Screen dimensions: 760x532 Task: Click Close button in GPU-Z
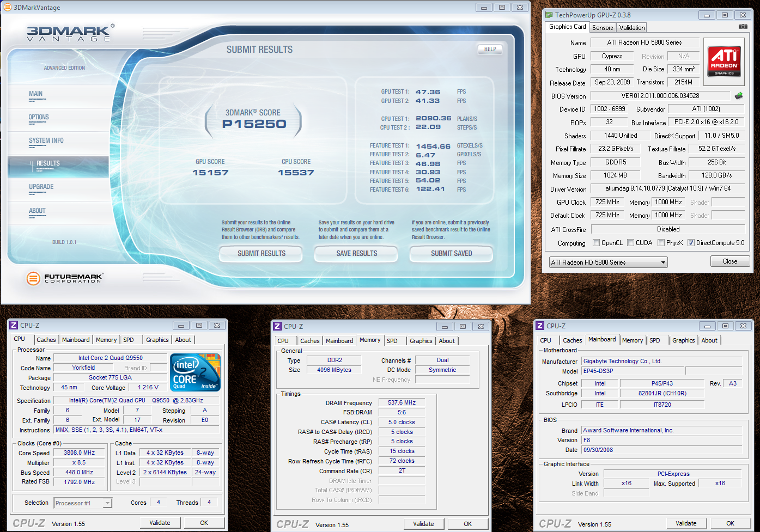730,261
